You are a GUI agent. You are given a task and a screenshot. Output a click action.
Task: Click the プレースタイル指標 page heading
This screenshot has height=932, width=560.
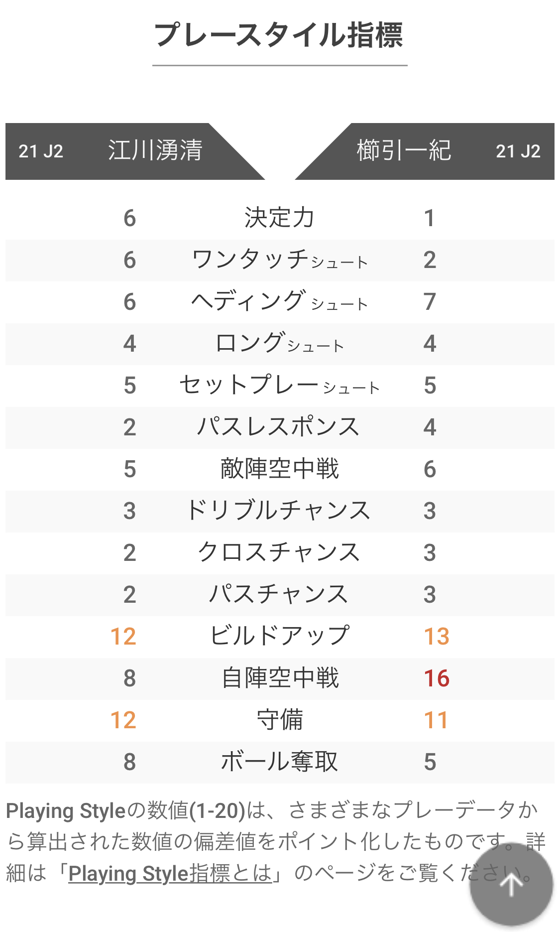(279, 35)
